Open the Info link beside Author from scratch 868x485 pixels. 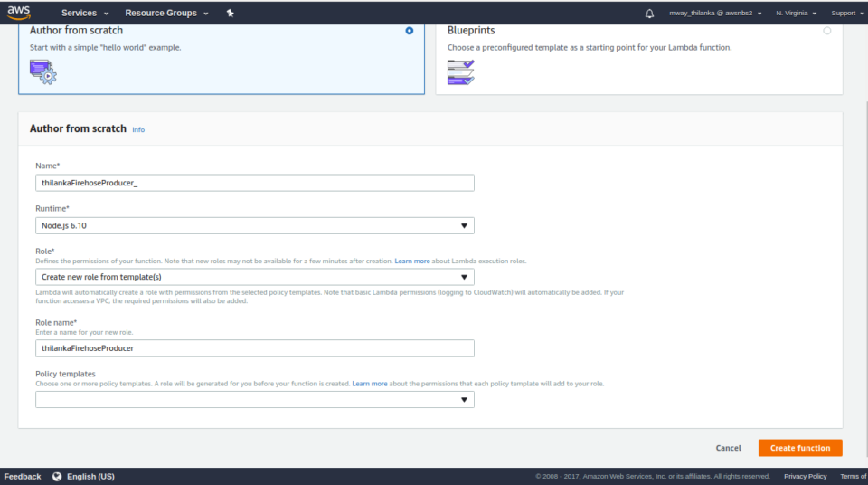pyautogui.click(x=138, y=130)
